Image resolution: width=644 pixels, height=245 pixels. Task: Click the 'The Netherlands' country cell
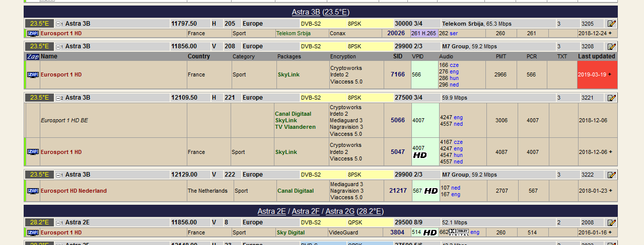207,191
